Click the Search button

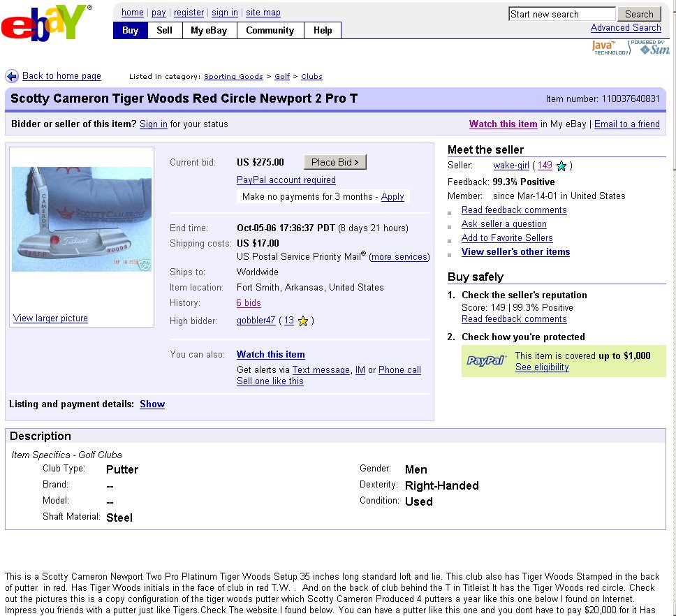coord(639,14)
